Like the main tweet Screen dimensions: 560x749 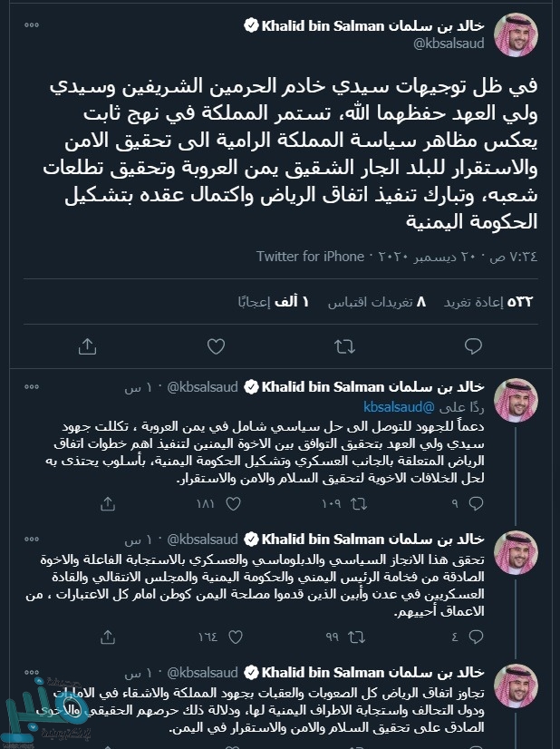click(216, 345)
